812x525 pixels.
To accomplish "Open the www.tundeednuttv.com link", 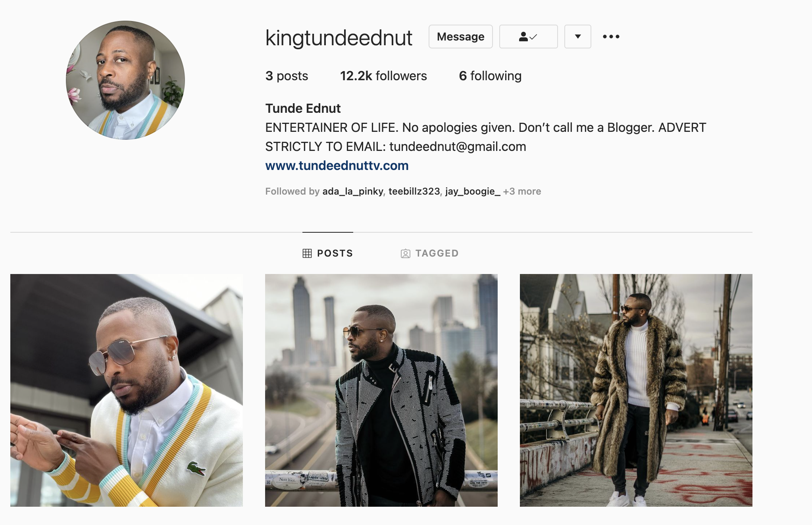I will click(337, 166).
